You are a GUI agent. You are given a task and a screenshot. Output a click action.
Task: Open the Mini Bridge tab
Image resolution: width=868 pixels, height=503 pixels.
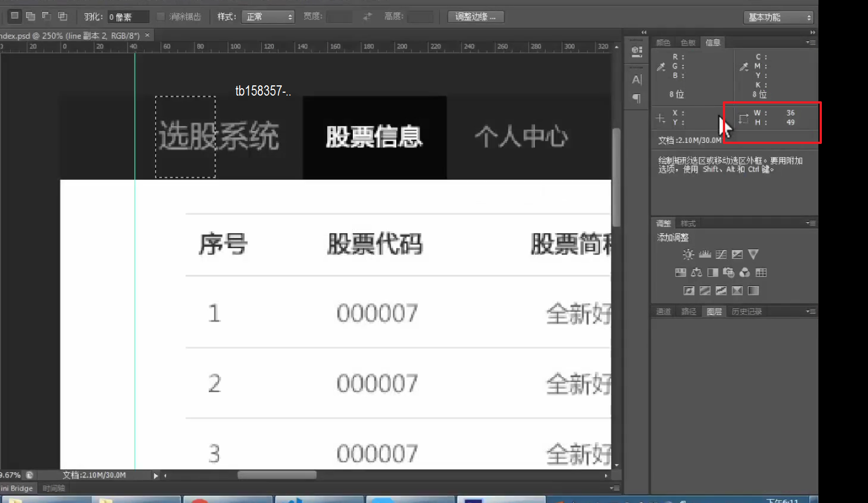pos(17,488)
